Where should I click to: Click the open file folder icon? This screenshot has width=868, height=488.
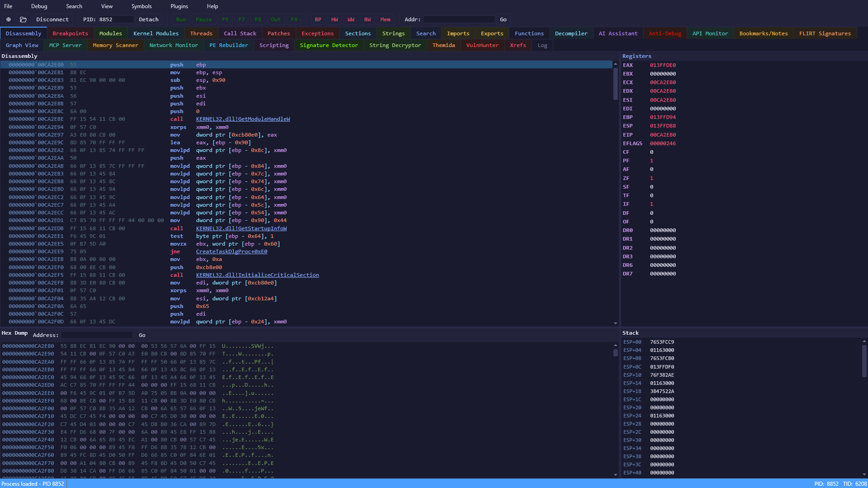[x=23, y=19]
